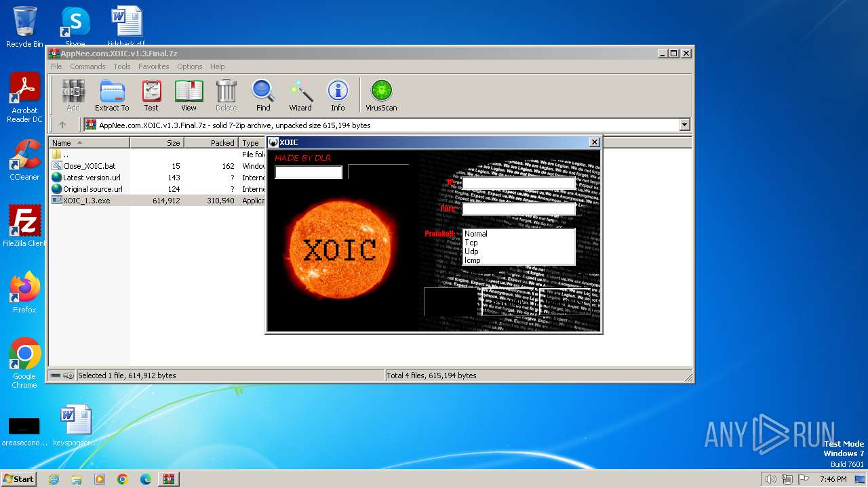Open the Help menu
Image resolution: width=868 pixels, height=488 pixels.
(218, 66)
